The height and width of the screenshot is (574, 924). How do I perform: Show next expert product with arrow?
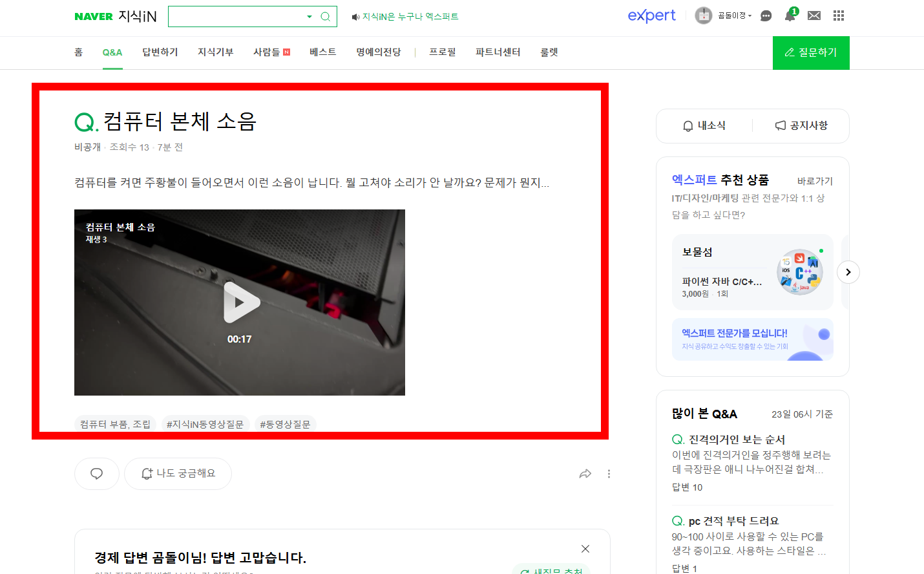(x=848, y=272)
